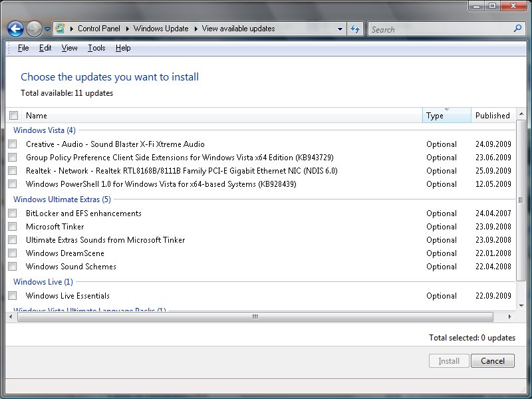
Task: Click the Install button
Action: point(450,360)
